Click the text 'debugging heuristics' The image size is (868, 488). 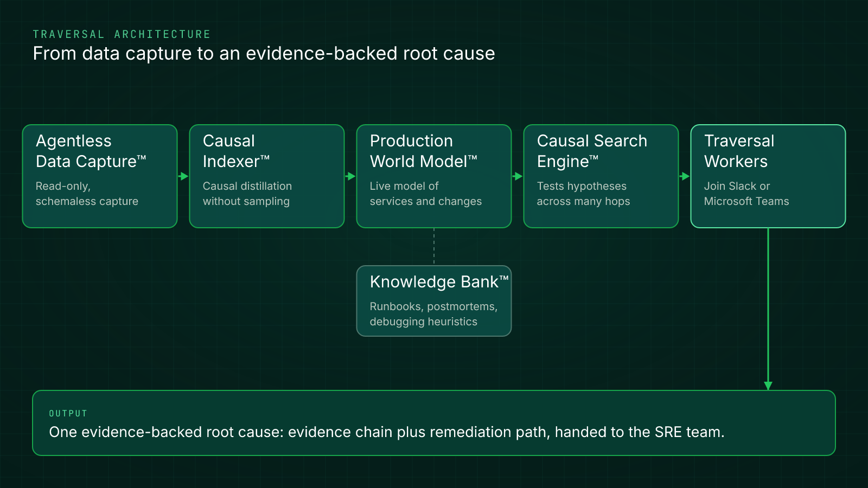point(424,322)
